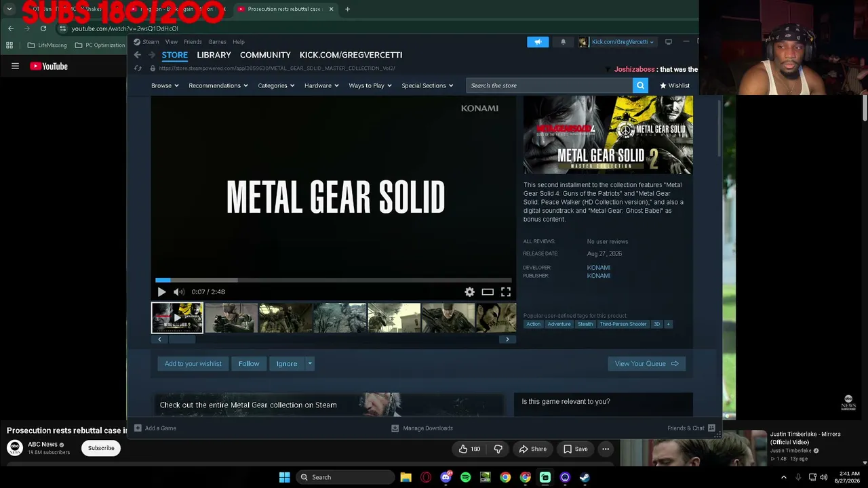Open trailer settings gear icon
The height and width of the screenshot is (488, 868).
[x=469, y=292]
